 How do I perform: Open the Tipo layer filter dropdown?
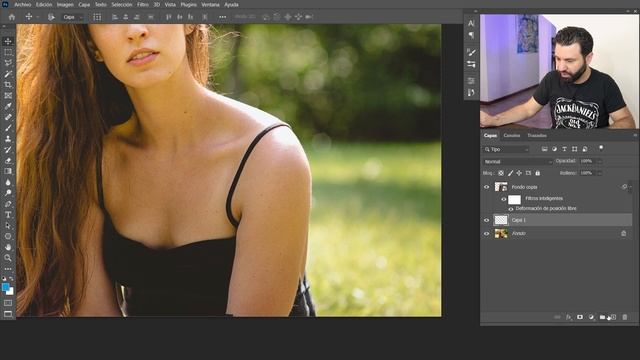click(x=506, y=149)
